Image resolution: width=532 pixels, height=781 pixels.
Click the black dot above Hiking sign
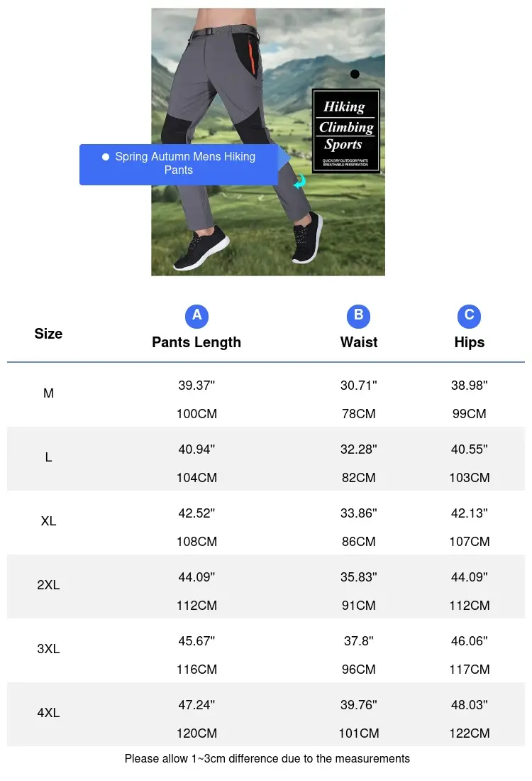355,75
